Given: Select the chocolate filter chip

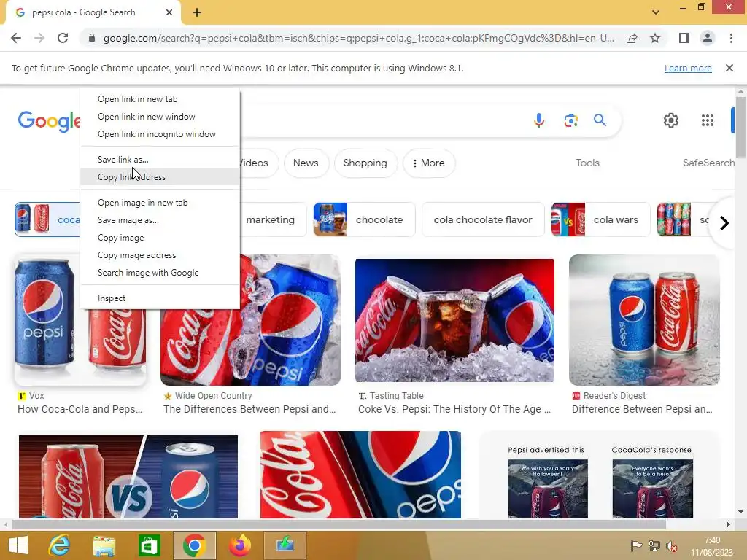Looking at the screenshot, I should pyautogui.click(x=365, y=219).
